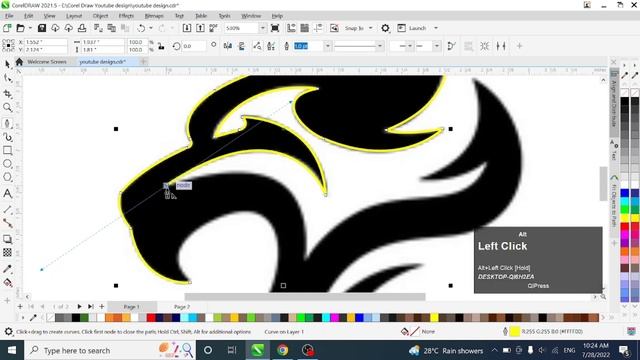The height and width of the screenshot is (360, 640).
Task: Expand the open file dropdown arrow
Action: (30, 28)
